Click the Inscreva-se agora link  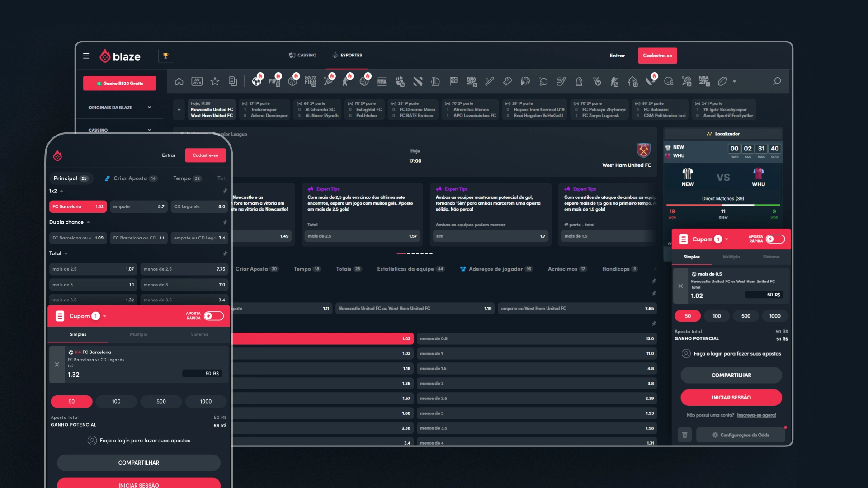pos(756,415)
